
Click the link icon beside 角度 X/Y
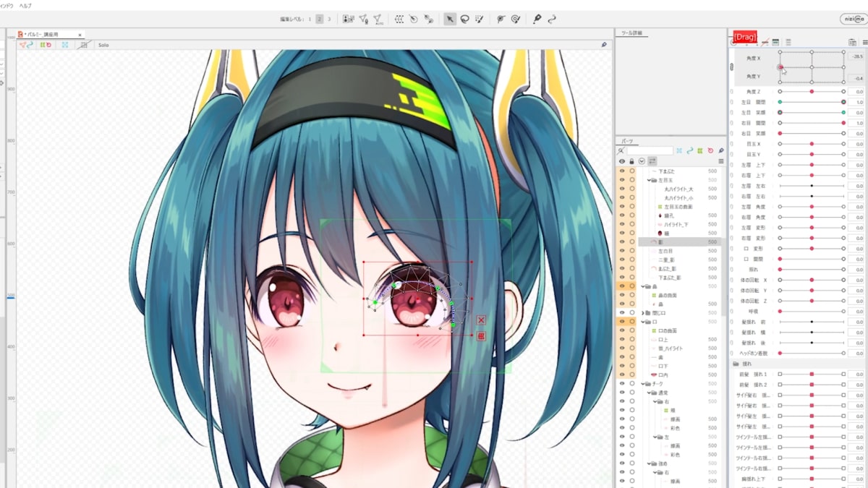[731, 67]
